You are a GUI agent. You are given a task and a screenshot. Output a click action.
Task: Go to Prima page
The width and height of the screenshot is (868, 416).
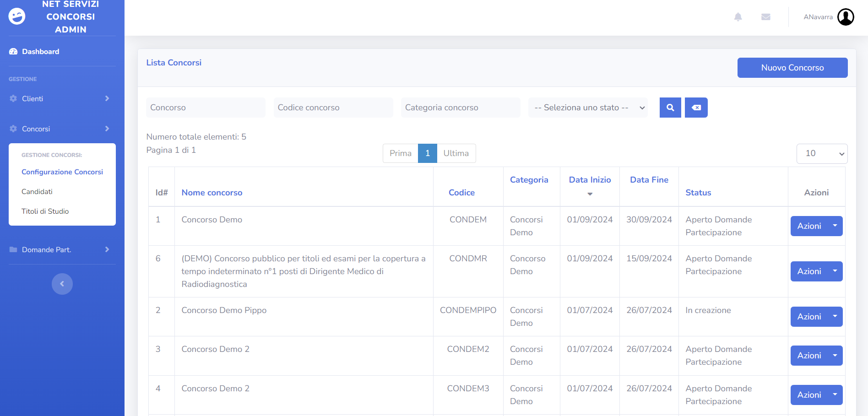coord(401,153)
